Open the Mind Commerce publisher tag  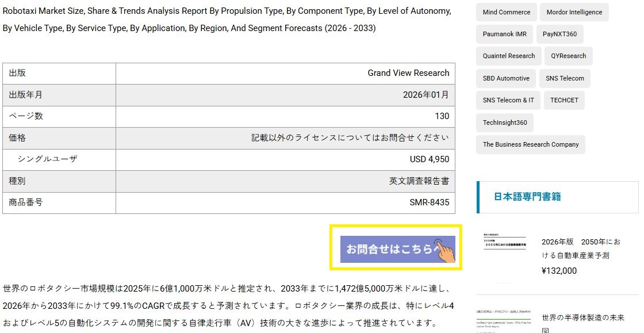tap(506, 12)
